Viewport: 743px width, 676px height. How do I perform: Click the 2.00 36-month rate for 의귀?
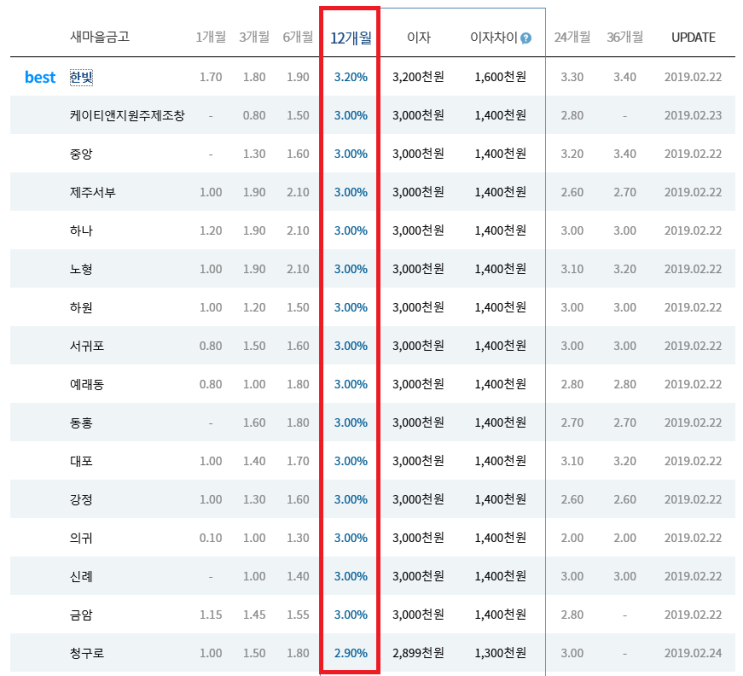(625, 538)
